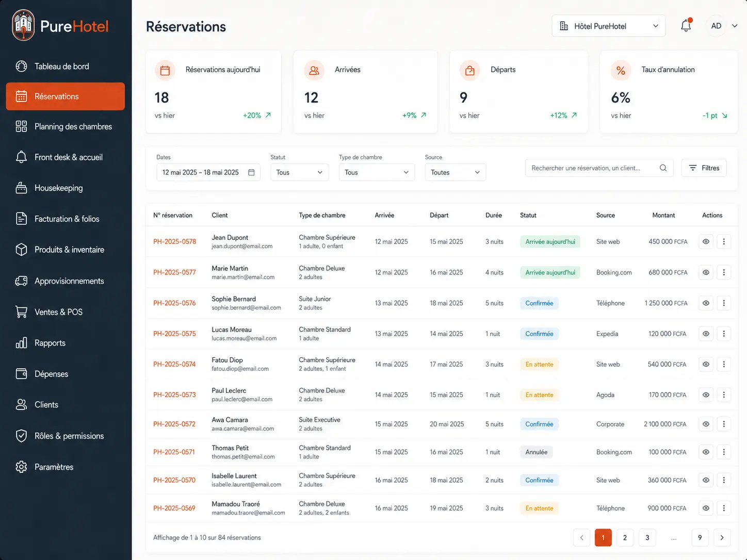
Task: Open the date range picker field
Action: 208,172
